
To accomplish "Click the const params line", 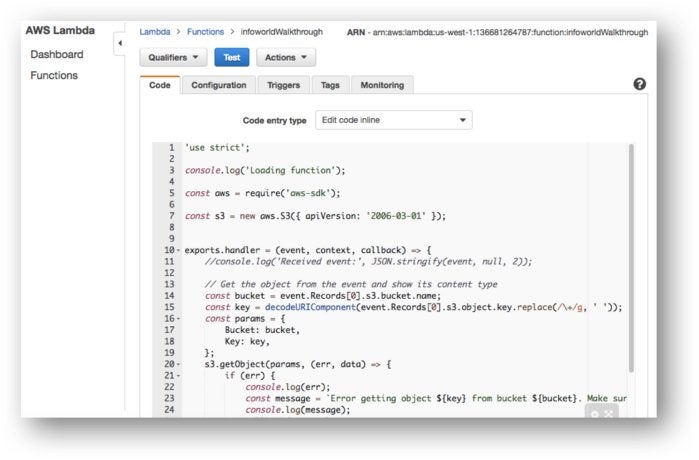I will 245,319.
